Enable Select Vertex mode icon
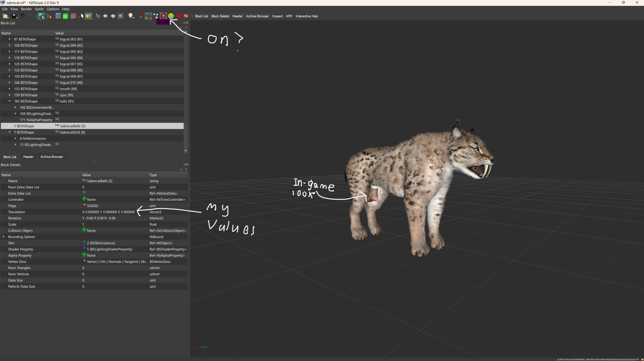 coord(49,16)
